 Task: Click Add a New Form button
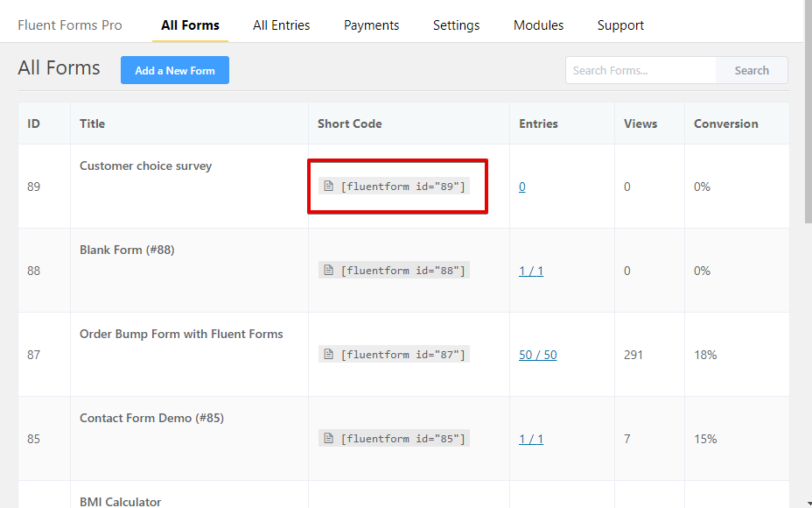pos(175,70)
